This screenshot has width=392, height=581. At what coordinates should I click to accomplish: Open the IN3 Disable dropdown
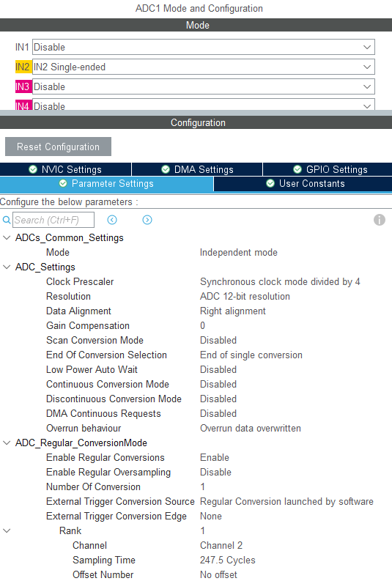tap(204, 86)
